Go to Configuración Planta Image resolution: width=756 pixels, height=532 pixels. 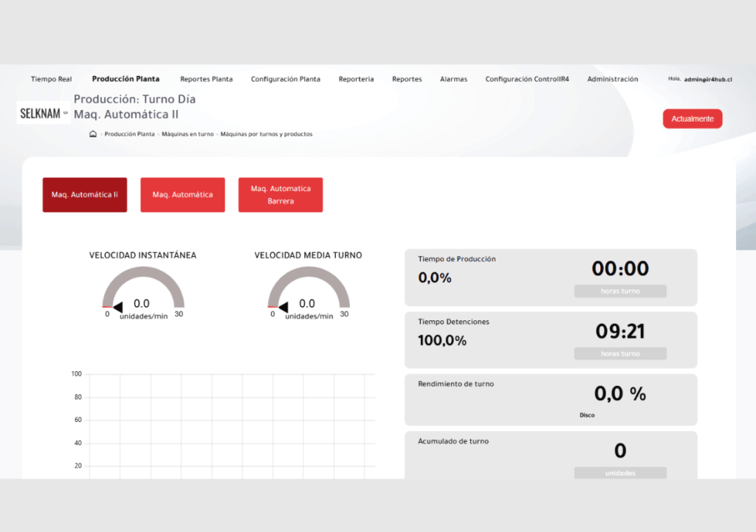click(285, 79)
